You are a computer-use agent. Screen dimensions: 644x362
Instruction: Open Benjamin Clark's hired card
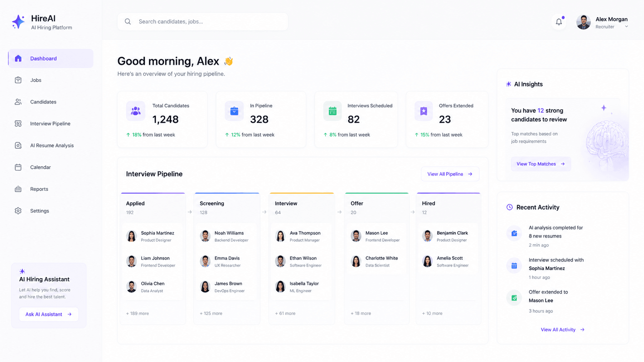pos(448,236)
